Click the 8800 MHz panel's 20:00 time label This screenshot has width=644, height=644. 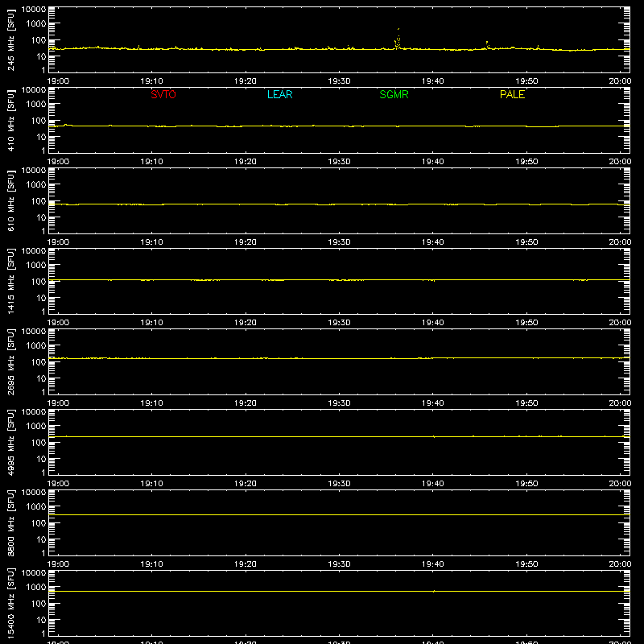[x=620, y=564]
